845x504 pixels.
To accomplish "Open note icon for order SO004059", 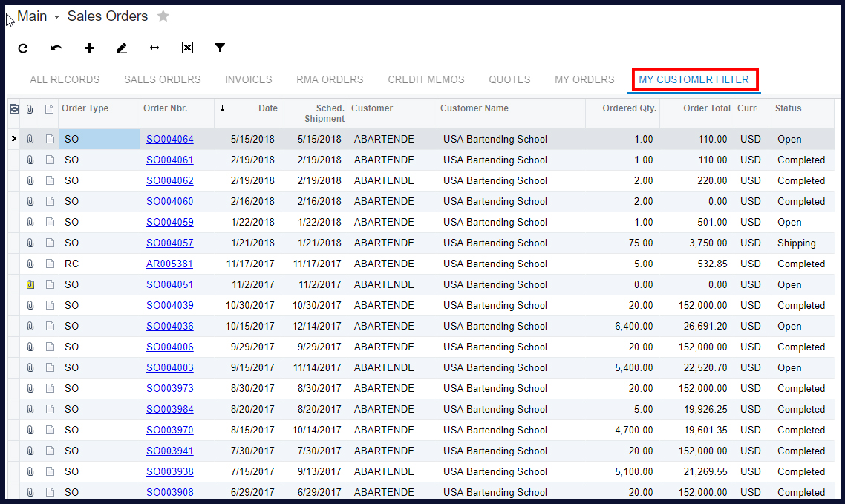I will pos(50,222).
